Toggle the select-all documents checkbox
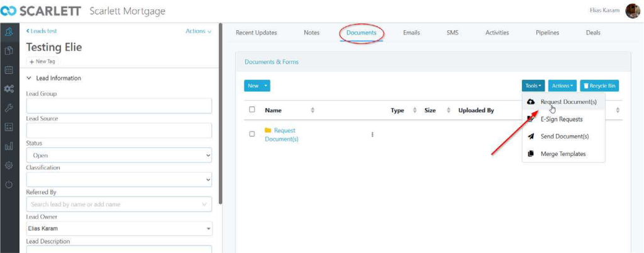 (252, 110)
